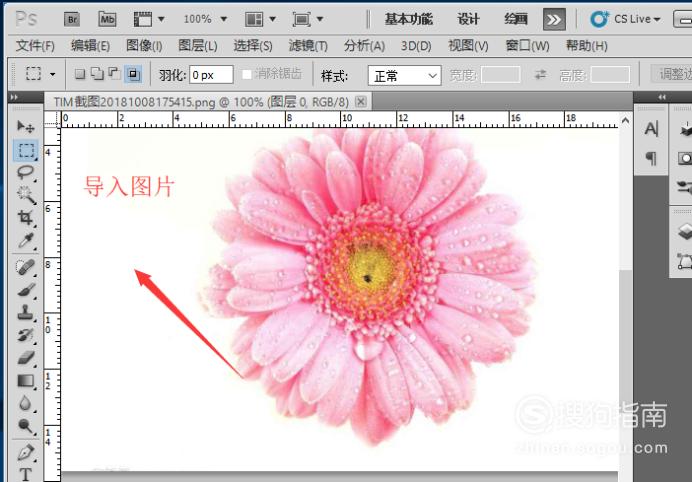Select the Gradient tool
692x482 pixels.
(x=26, y=380)
